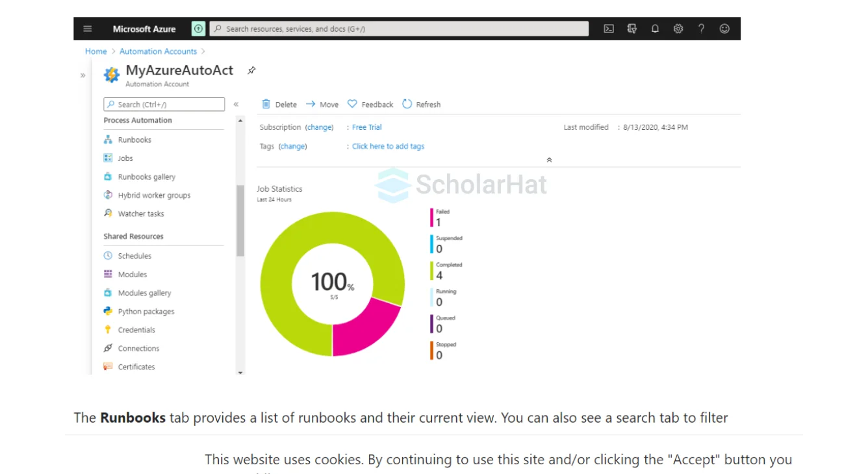The image size is (868, 474).
Task: Click the upgrade arrow icon beside Microsoft Azure
Action: [x=198, y=29]
